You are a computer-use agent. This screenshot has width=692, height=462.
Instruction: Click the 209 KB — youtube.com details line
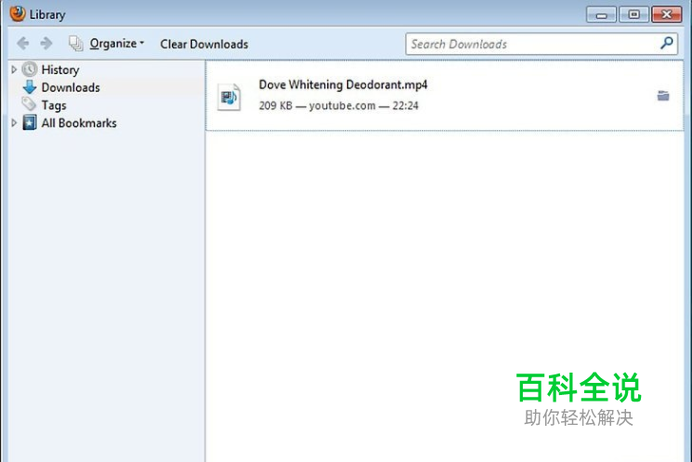tap(338, 105)
